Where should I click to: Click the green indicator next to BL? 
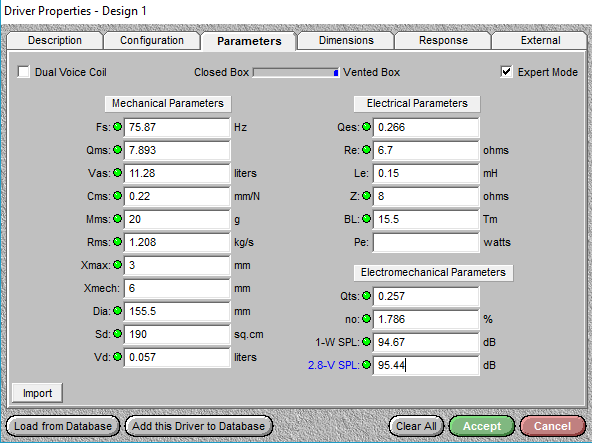(x=366, y=219)
